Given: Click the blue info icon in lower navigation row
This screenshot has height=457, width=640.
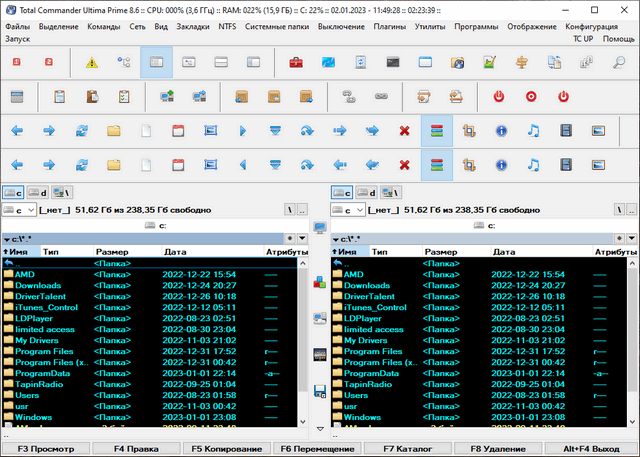Looking at the screenshot, I should 501,164.
